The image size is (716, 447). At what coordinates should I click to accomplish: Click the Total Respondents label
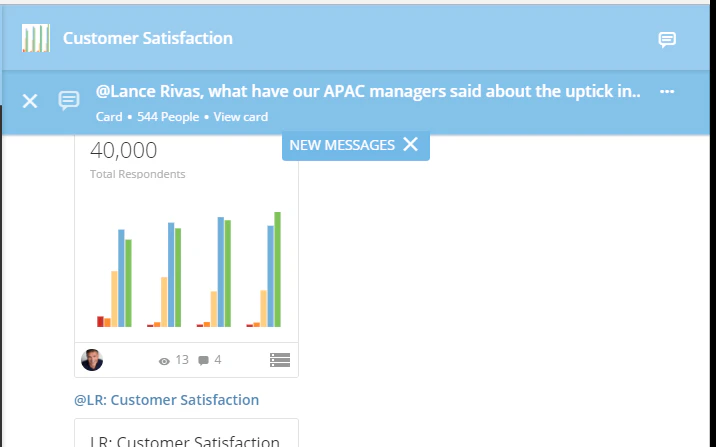[137, 174]
